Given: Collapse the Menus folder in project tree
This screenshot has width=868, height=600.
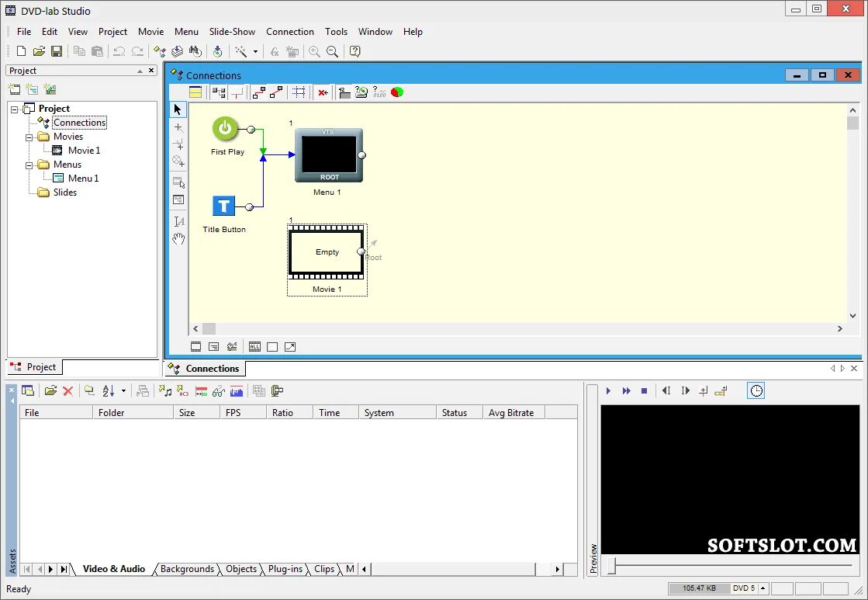Looking at the screenshot, I should click(29, 165).
